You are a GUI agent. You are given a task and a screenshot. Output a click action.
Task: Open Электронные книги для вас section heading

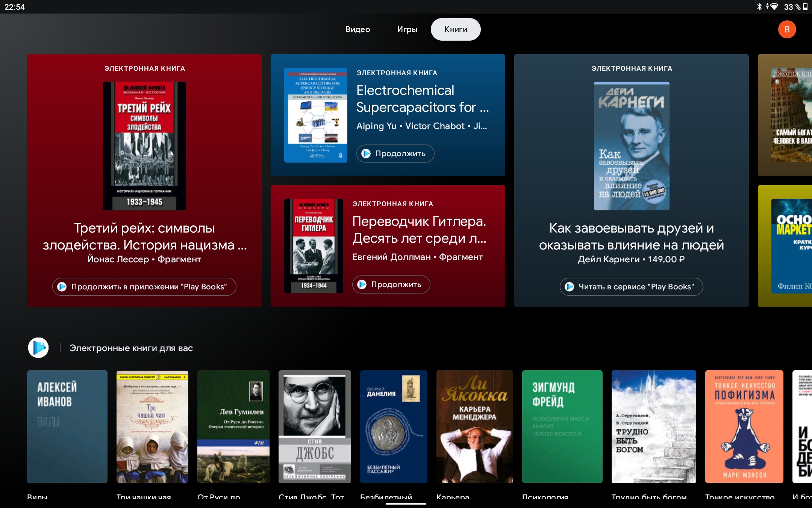pos(131,348)
